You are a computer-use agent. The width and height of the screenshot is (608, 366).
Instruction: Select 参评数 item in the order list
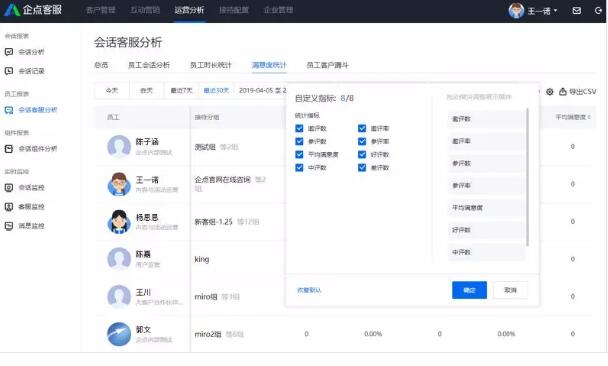point(485,164)
